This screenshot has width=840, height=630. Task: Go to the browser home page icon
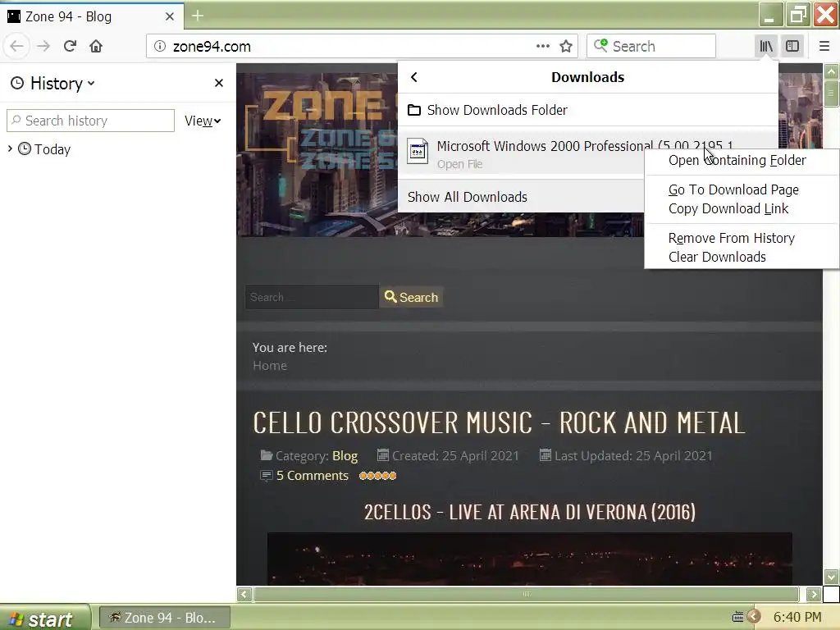coord(96,46)
